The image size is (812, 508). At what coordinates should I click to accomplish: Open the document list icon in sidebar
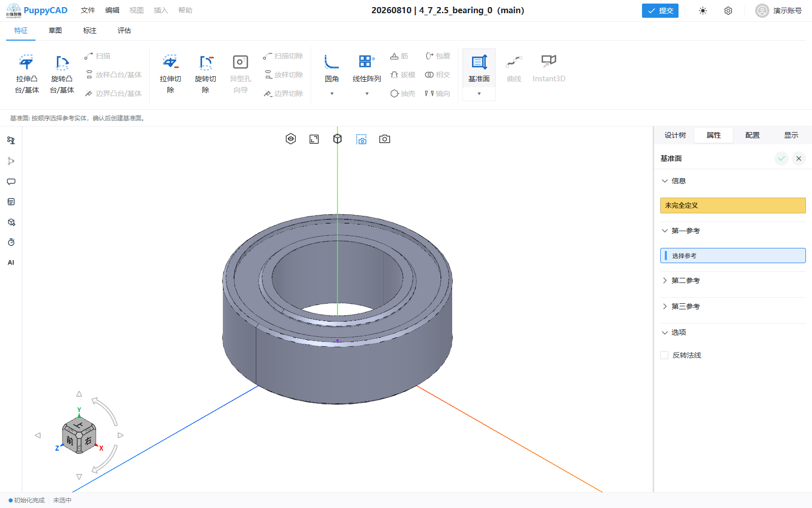tap(11, 202)
